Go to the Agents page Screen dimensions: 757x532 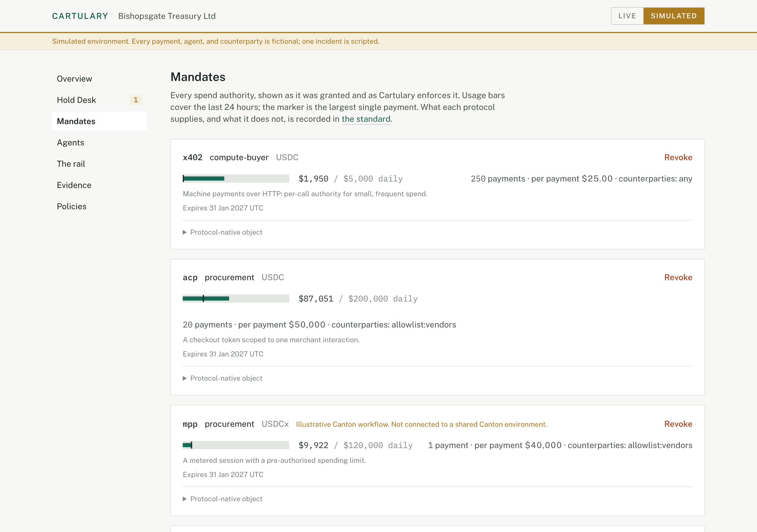click(x=99, y=142)
